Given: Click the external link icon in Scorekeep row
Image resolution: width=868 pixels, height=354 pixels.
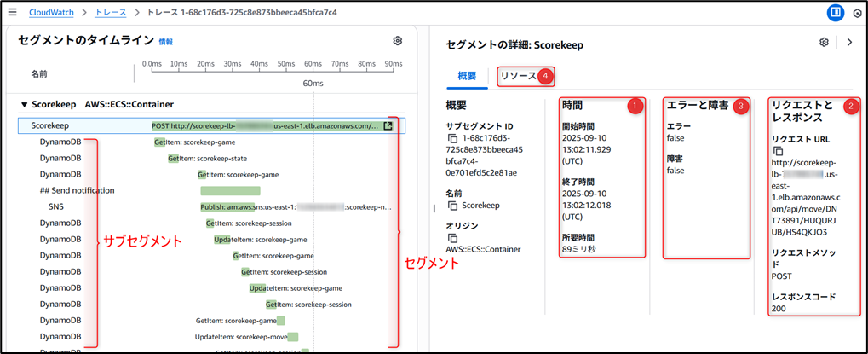Looking at the screenshot, I should click(x=388, y=125).
